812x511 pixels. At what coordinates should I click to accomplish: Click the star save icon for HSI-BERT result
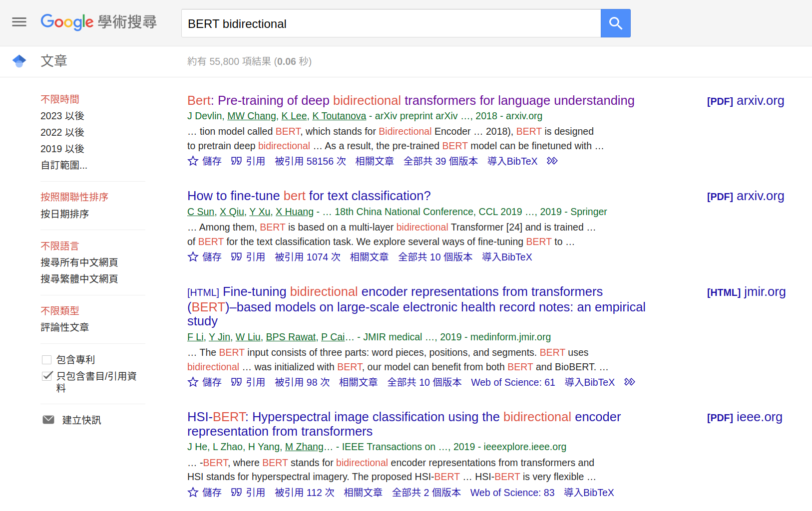pyautogui.click(x=193, y=493)
